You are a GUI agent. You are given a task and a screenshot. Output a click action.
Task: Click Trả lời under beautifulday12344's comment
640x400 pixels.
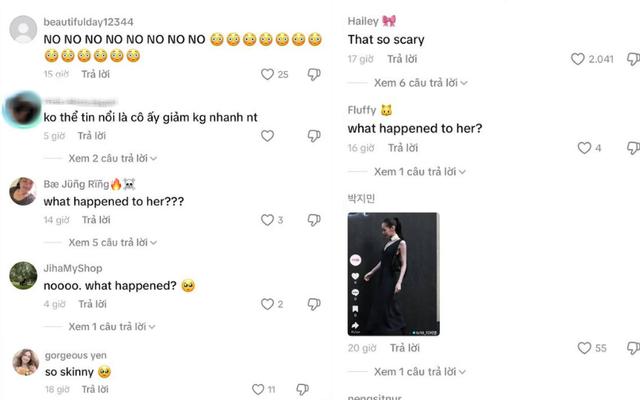pos(96,74)
